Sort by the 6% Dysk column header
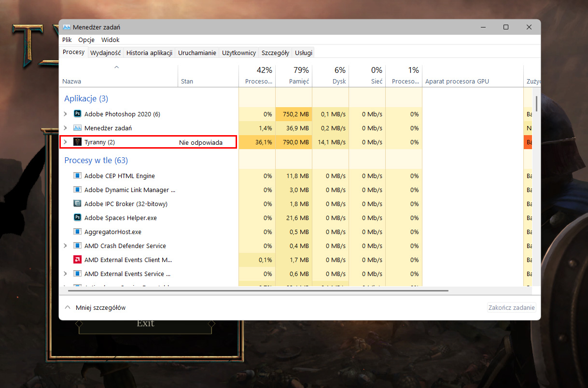The width and height of the screenshot is (588, 388). point(331,76)
